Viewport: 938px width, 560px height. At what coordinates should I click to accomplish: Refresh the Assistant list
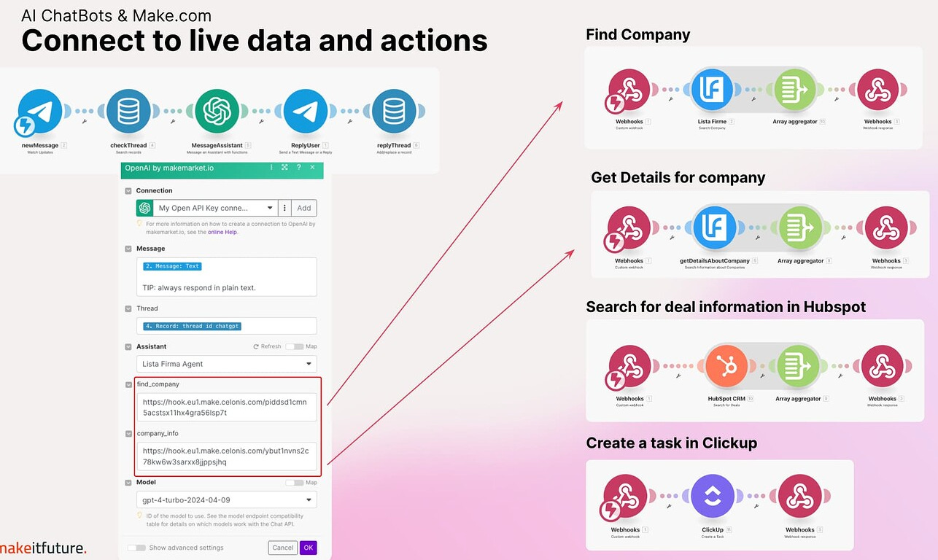pyautogui.click(x=267, y=346)
